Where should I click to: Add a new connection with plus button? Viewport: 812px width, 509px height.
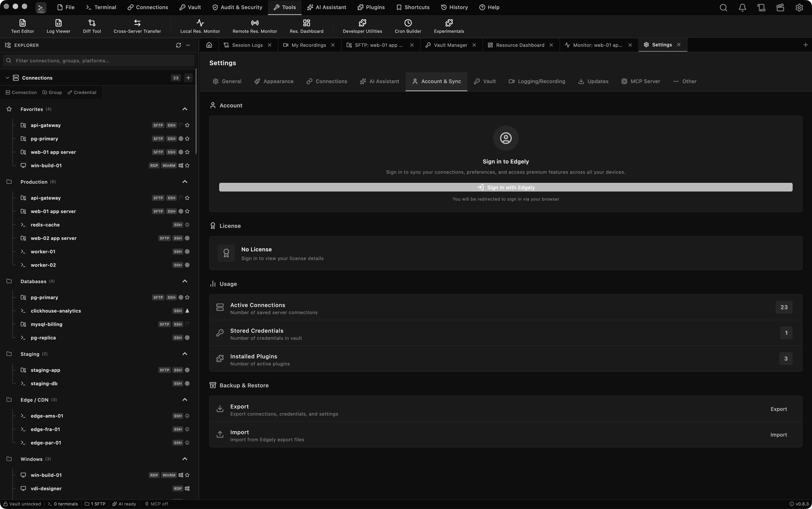click(188, 78)
